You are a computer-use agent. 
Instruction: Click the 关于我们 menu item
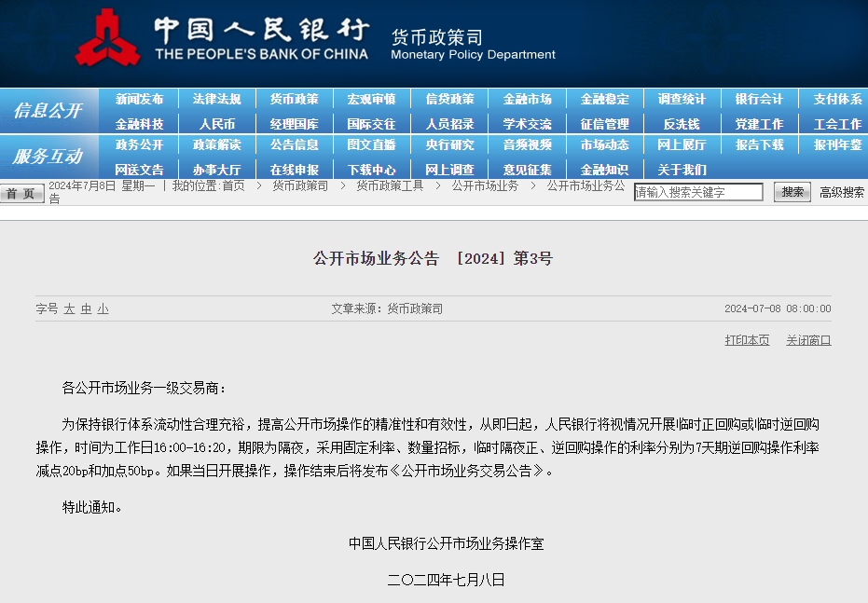point(682,170)
